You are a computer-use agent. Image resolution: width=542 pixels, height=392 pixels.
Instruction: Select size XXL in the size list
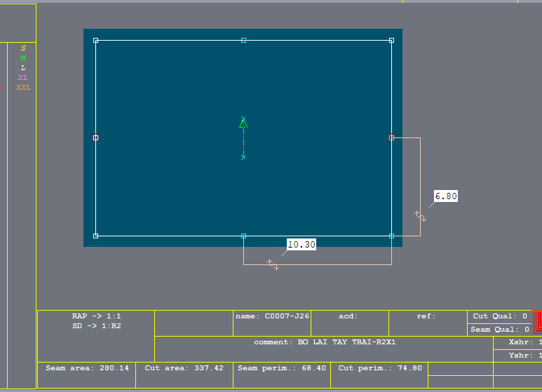[23, 88]
